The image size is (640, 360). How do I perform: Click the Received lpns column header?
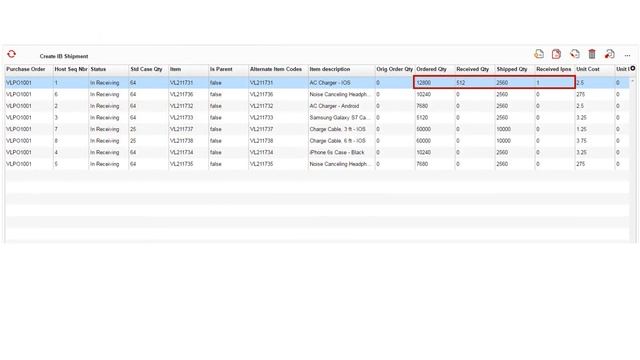(554, 69)
